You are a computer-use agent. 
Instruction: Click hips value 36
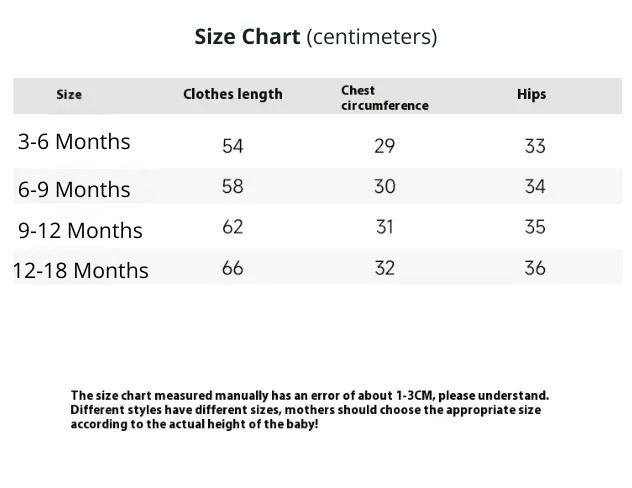[x=535, y=268]
